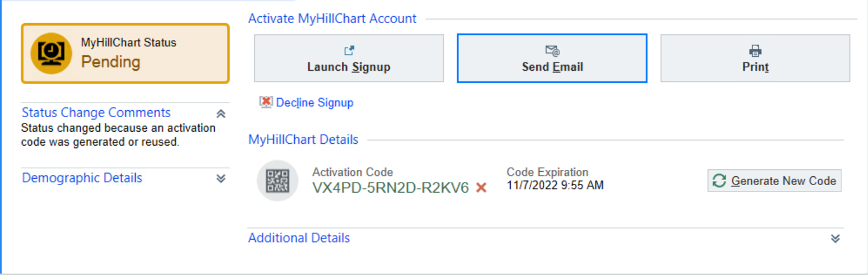Expand the Additional Details section chevron
The width and height of the screenshot is (868, 275).
pos(836,238)
